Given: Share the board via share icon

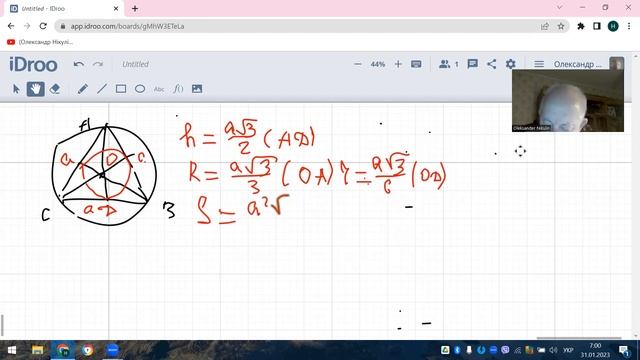Looking at the screenshot, I should pyautogui.click(x=492, y=64).
